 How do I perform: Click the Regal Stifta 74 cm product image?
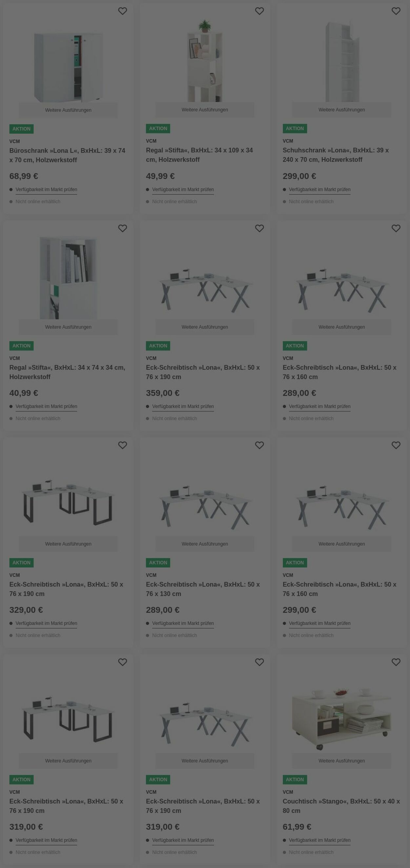(68, 278)
